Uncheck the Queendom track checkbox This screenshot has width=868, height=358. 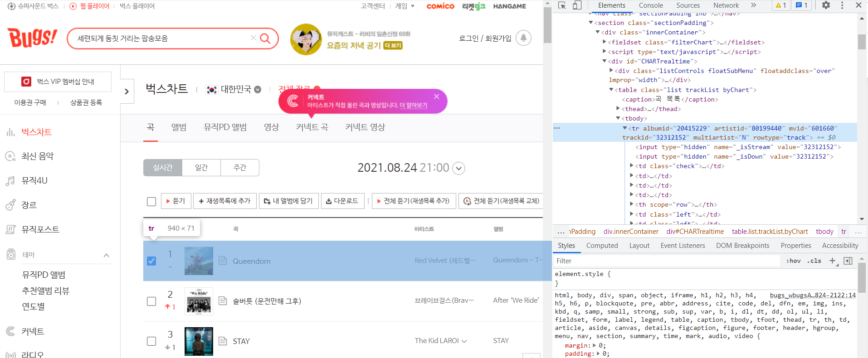(x=151, y=261)
